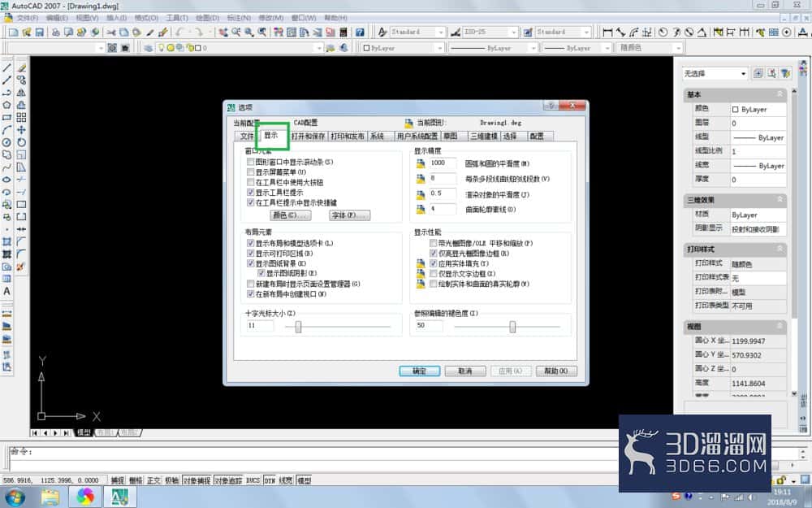Viewport: 812px width, 508px height.
Task: Click the 参照编辑的褪色度 slider handle
Action: point(512,327)
